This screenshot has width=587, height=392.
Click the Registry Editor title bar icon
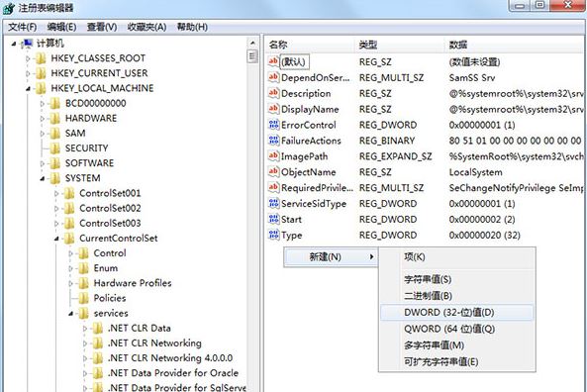tap(9, 8)
